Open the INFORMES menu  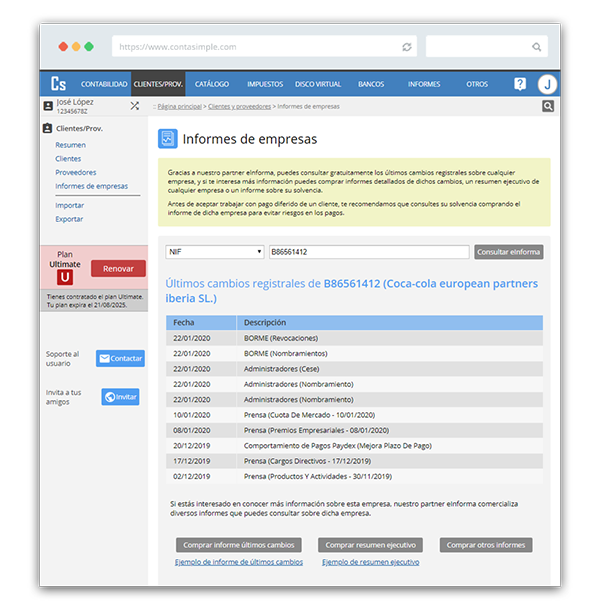pyautogui.click(x=424, y=84)
